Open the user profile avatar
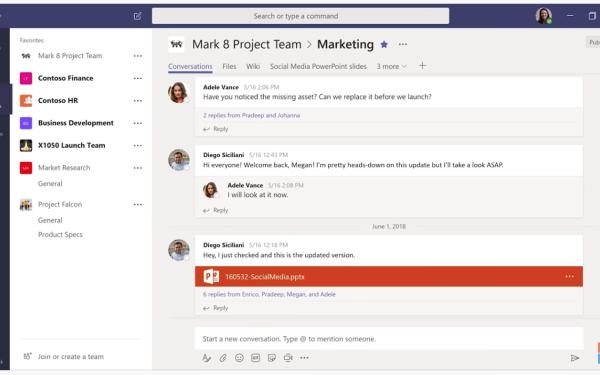600x375 pixels. (x=543, y=16)
